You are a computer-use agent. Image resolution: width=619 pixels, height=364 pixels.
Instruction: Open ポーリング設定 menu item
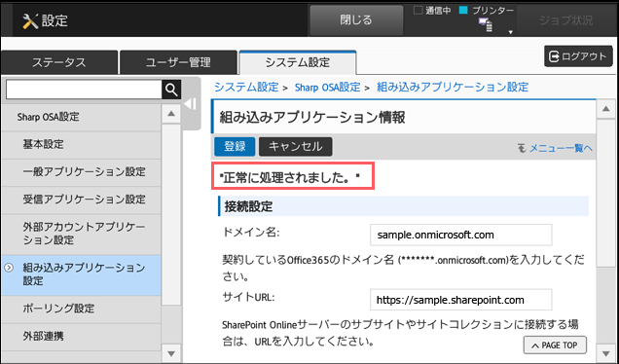[81, 309]
